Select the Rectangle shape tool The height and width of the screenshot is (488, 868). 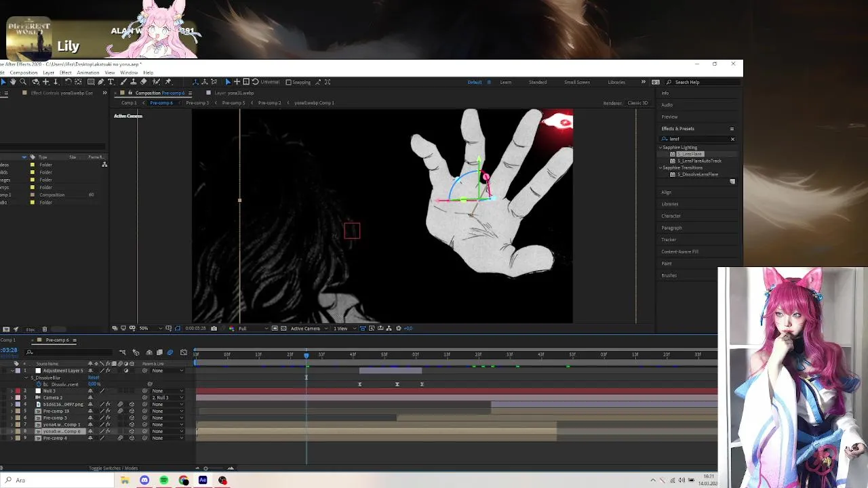[91, 82]
